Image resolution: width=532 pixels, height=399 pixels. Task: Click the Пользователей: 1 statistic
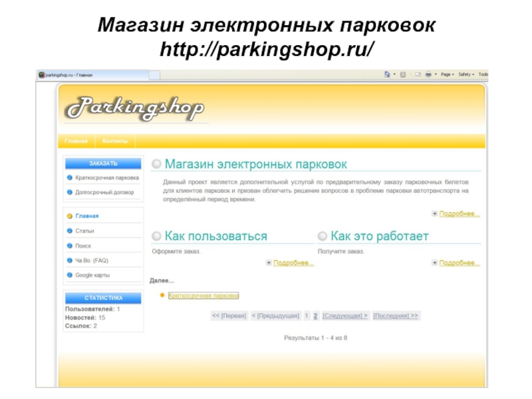92,309
